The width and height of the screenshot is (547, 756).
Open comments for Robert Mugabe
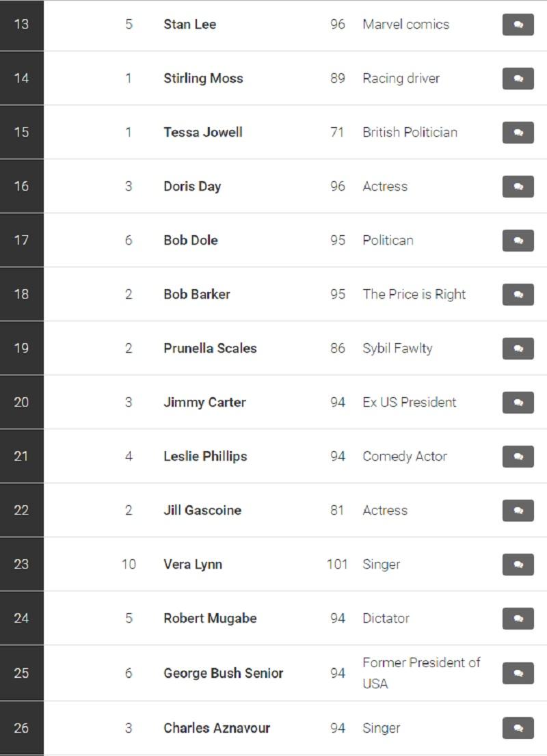tap(518, 619)
